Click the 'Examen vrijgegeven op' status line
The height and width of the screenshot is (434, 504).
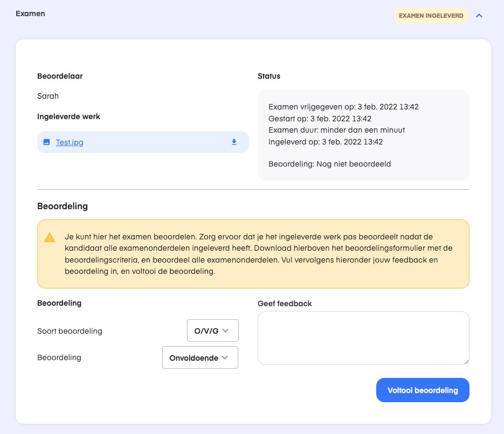tap(343, 107)
